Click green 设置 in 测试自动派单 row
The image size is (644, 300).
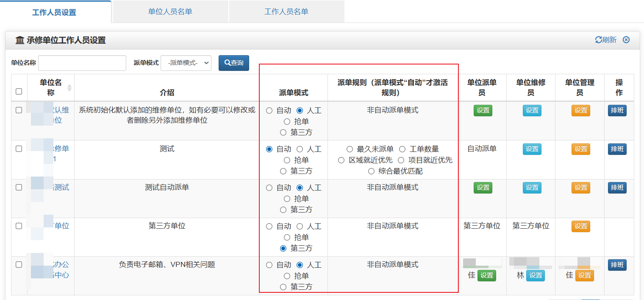(483, 188)
